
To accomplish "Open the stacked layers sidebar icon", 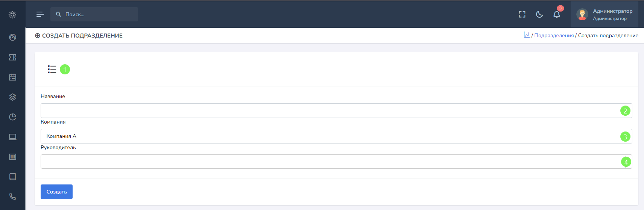I will pos(12,97).
